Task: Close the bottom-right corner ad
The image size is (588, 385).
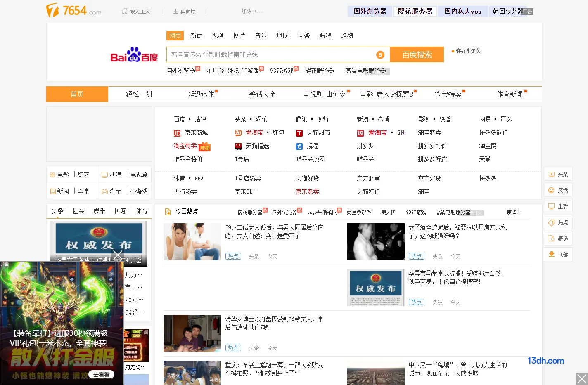Action: 582,379
